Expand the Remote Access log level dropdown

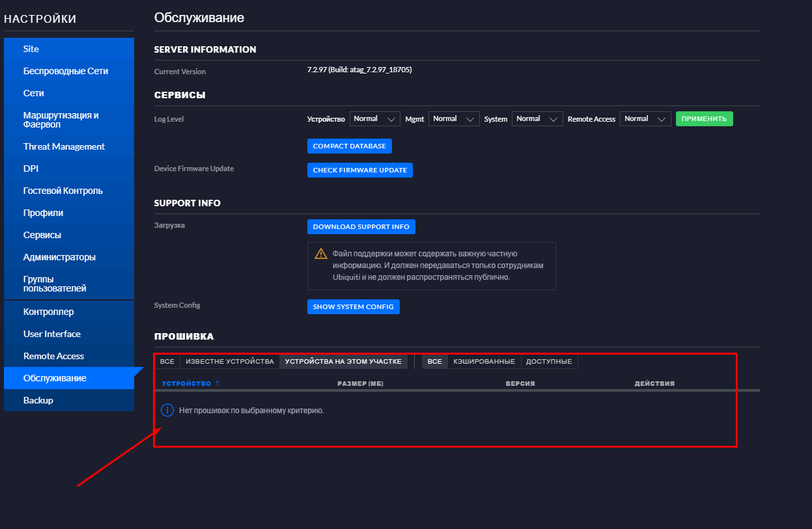[645, 119]
